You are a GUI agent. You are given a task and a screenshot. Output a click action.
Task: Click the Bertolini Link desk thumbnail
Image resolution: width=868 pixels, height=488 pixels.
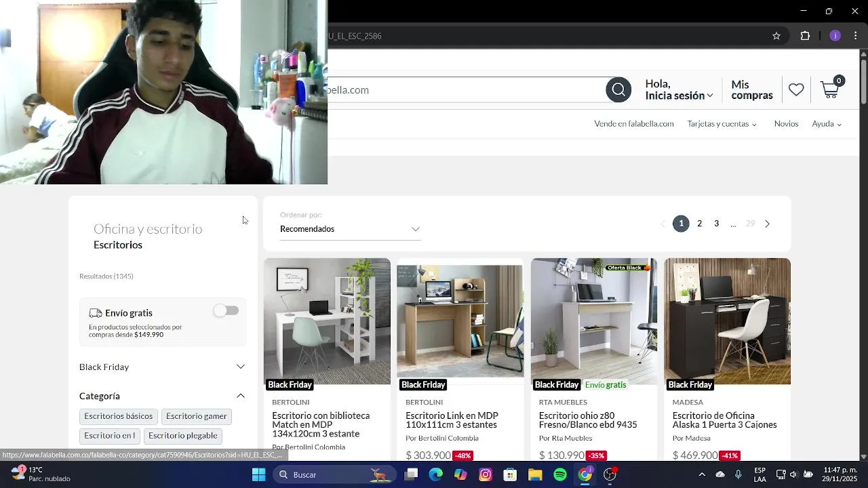[460, 321]
